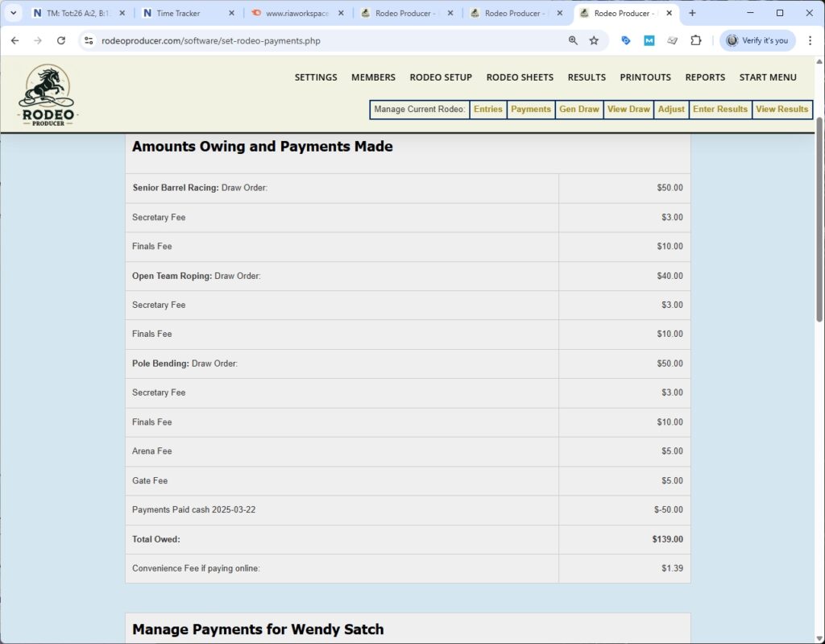Image resolution: width=825 pixels, height=644 pixels.
Task: Click the blue price tag extension icon
Action: click(x=627, y=39)
